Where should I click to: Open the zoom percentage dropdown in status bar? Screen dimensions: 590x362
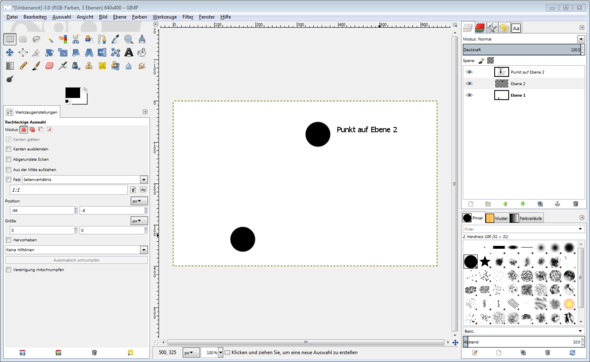click(220, 353)
